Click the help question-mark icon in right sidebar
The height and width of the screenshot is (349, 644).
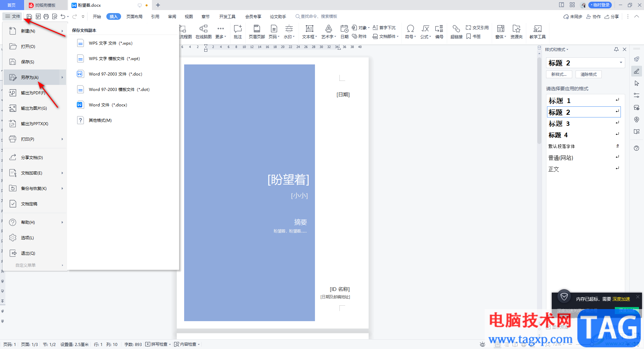point(637,148)
